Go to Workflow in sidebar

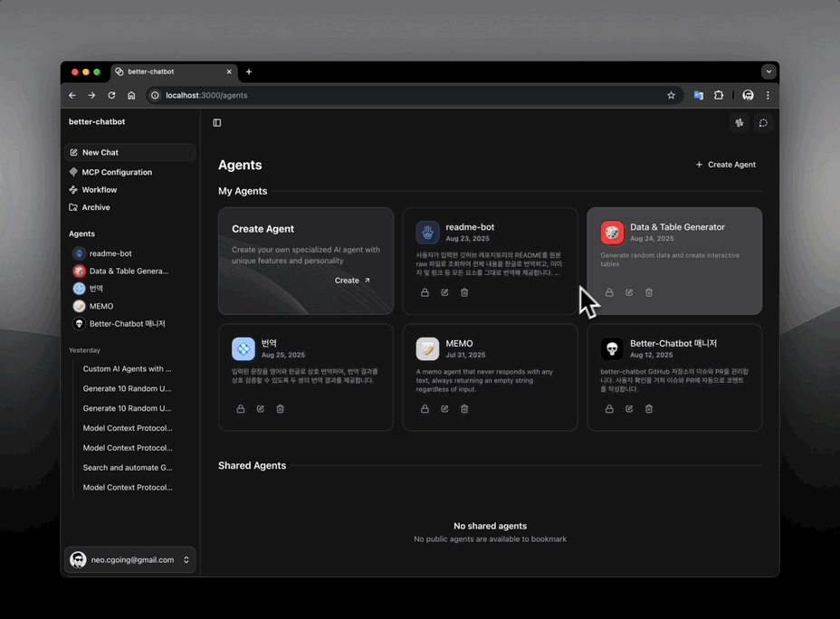[100, 190]
